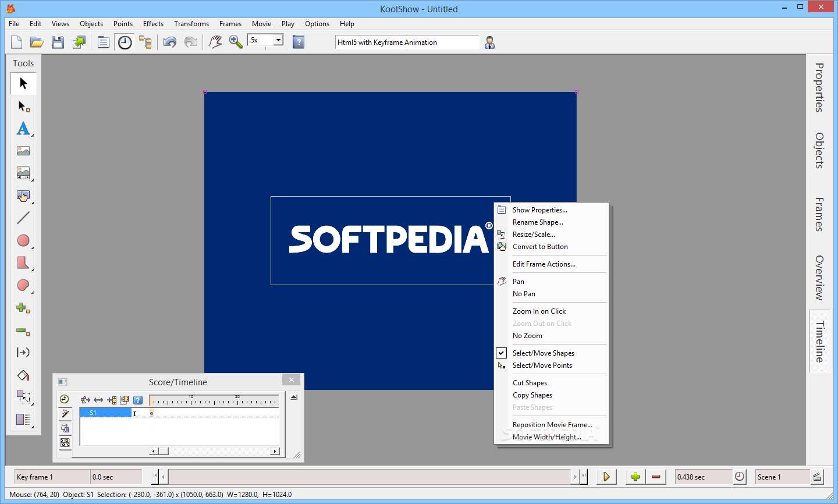Viewport: 838px width, 504px height.
Task: Open the Transforms menu
Action: point(191,24)
